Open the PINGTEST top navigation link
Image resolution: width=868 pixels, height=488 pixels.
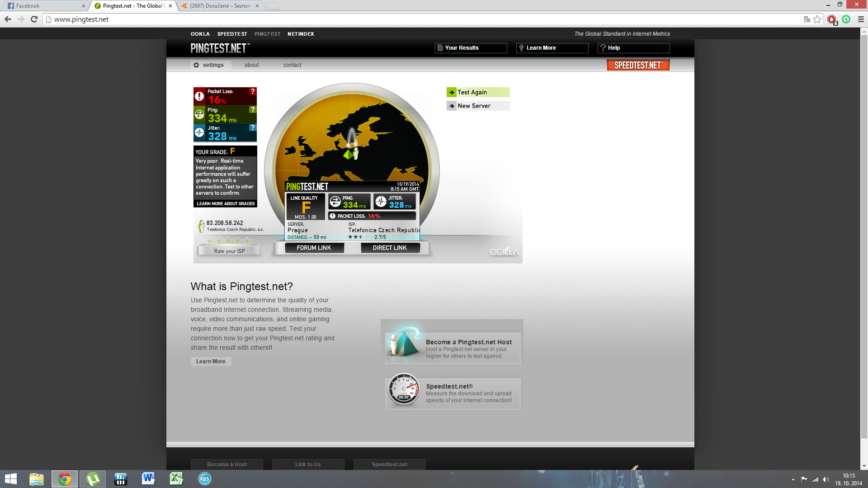tap(268, 34)
